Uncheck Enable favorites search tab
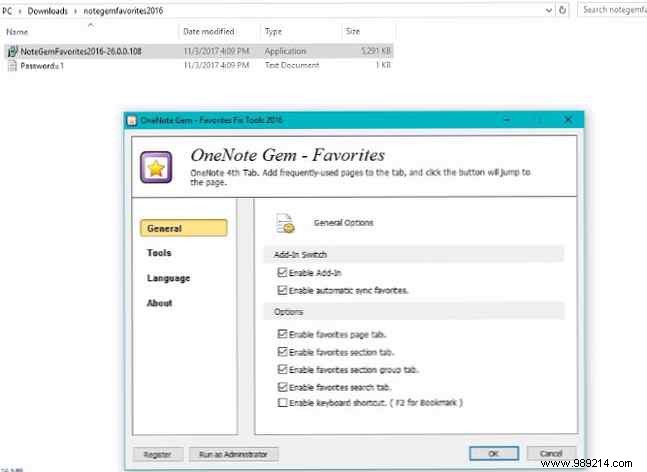The image size is (647, 472). coord(282,387)
